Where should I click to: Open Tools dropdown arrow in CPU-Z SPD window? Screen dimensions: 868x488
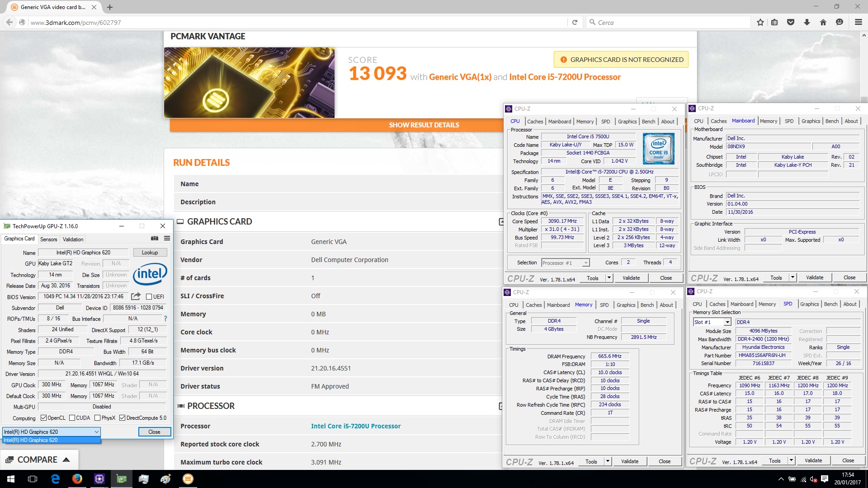coord(791,461)
